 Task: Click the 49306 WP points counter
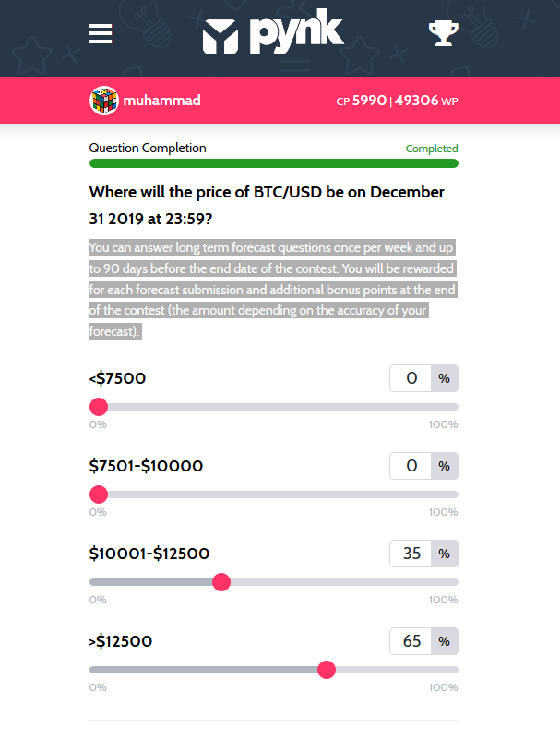(x=426, y=101)
